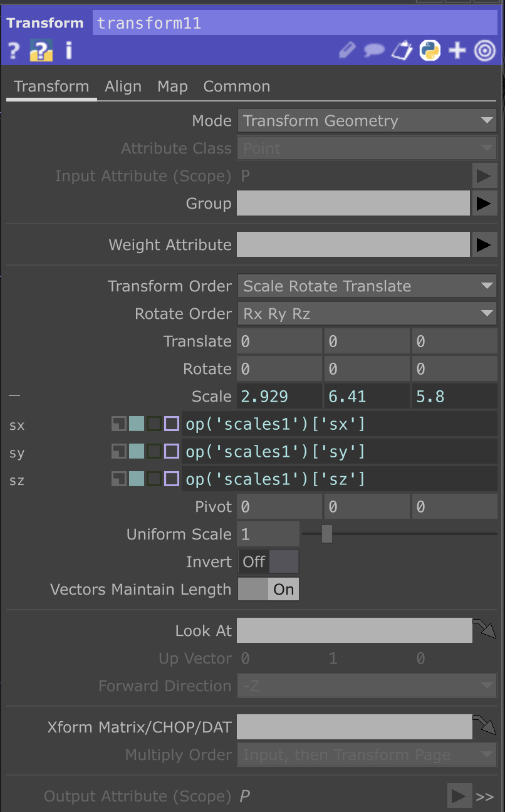This screenshot has height=812, width=505.
Task: Click the clipboard copy-parameters icon
Action: [x=401, y=50]
